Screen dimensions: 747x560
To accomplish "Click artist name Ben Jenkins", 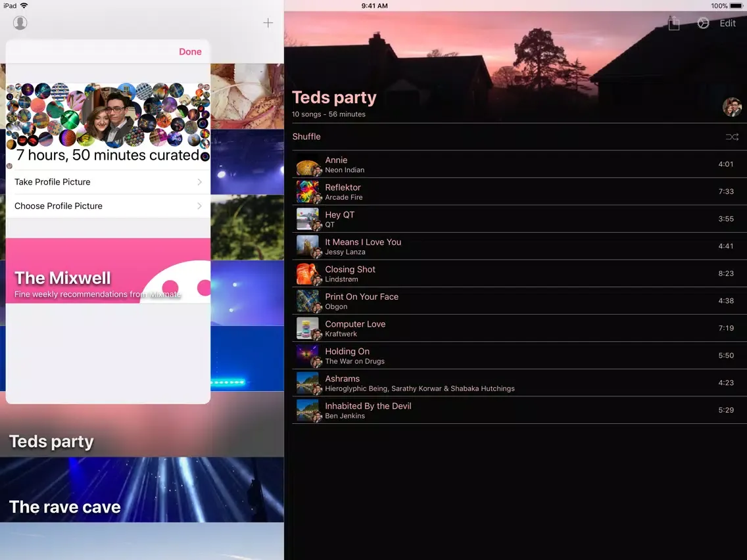I will point(345,415).
